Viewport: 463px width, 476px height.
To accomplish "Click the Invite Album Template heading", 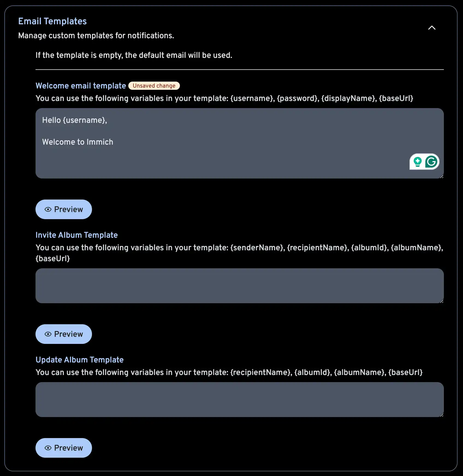I will click(x=77, y=235).
